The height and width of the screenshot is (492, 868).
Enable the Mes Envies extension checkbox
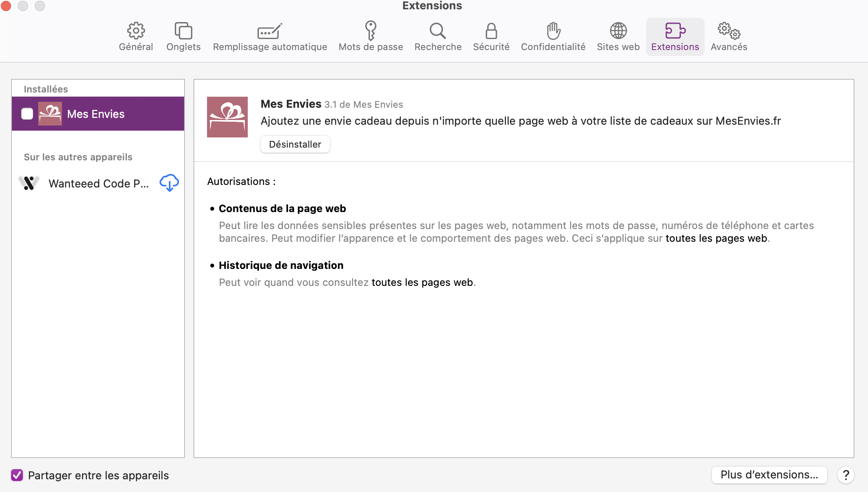coord(27,114)
